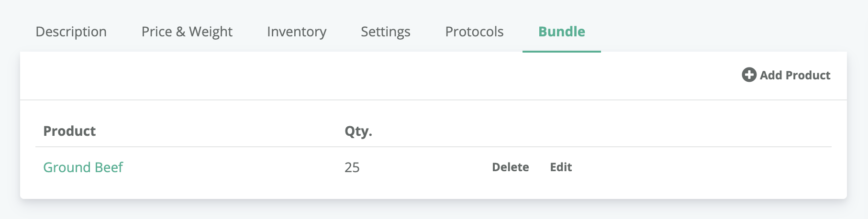Image resolution: width=868 pixels, height=219 pixels.
Task: Select the Settings tab
Action: tap(386, 32)
